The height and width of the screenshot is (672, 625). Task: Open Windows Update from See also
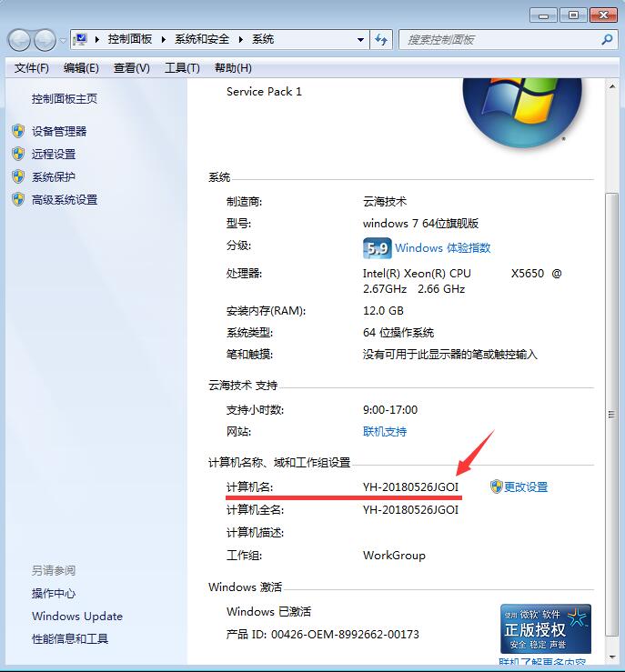(77, 617)
